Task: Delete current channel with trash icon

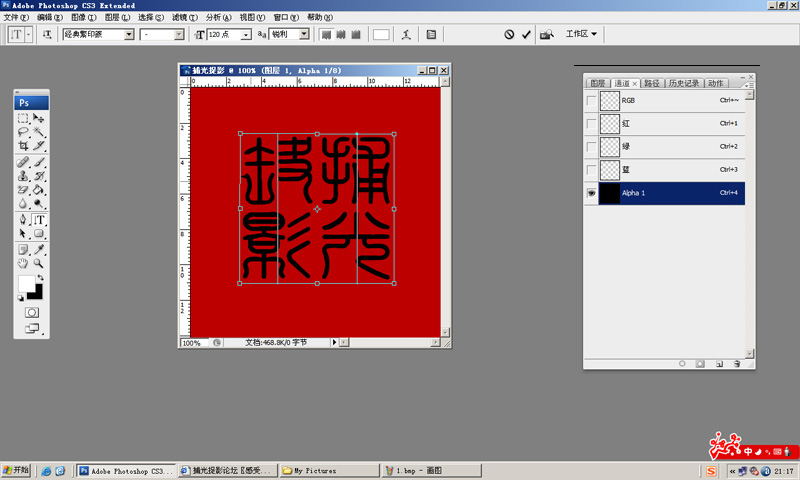Action: [x=736, y=363]
